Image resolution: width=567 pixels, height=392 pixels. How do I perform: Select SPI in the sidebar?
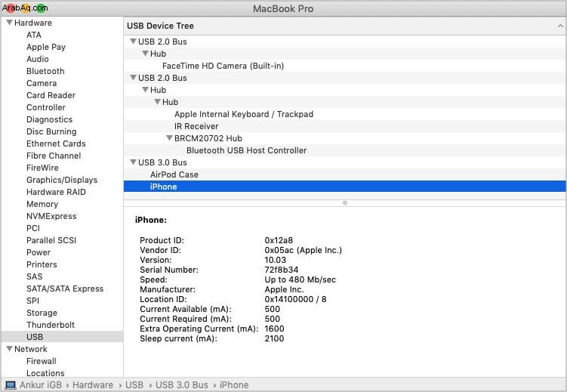(33, 301)
